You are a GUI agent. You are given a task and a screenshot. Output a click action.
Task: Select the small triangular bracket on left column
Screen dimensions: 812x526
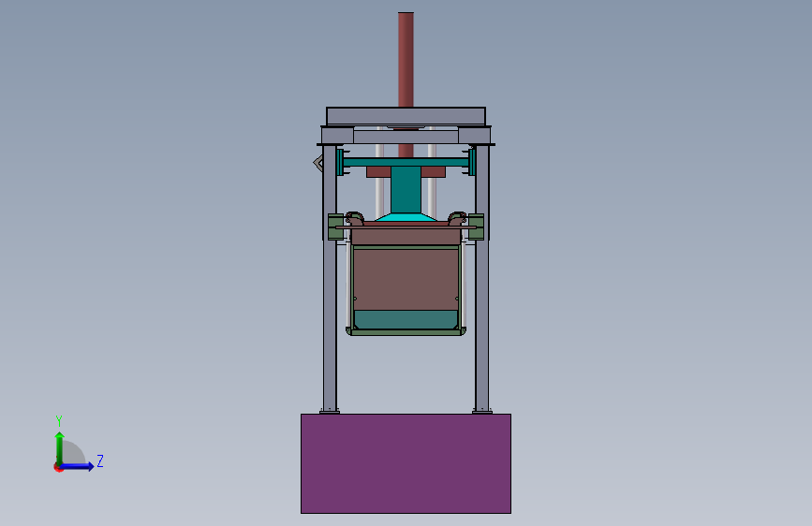click(x=318, y=163)
